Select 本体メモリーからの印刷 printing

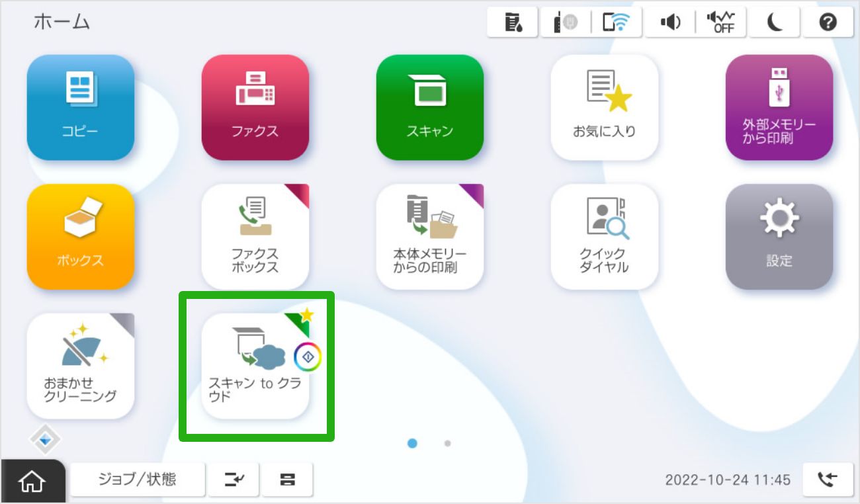(430, 237)
